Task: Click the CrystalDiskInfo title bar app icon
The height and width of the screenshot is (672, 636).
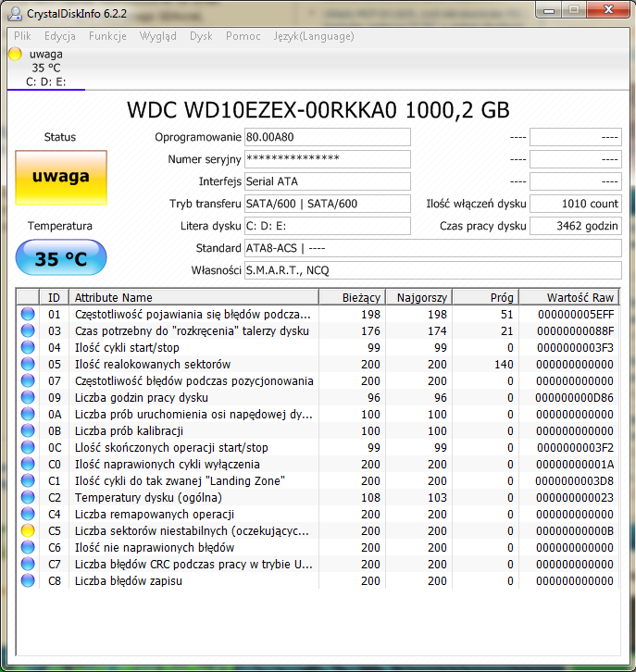Action: (x=15, y=14)
